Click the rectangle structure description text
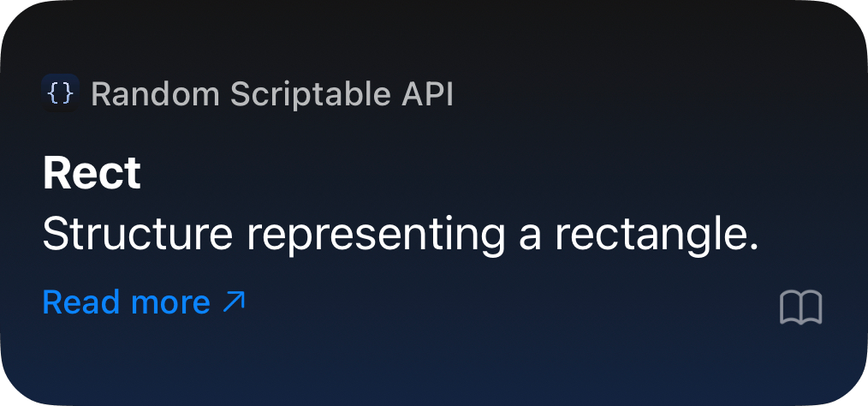 point(401,235)
